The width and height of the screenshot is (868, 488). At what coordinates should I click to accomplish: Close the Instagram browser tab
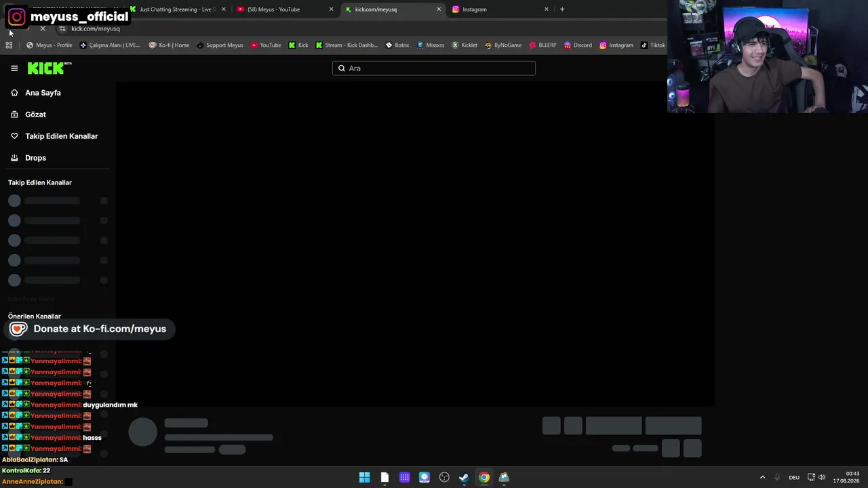pos(547,9)
